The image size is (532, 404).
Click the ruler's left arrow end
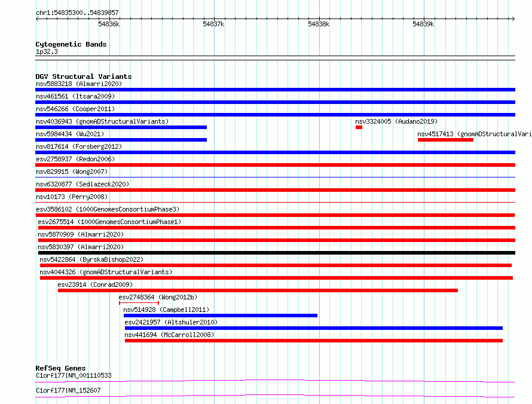[x=37, y=19]
